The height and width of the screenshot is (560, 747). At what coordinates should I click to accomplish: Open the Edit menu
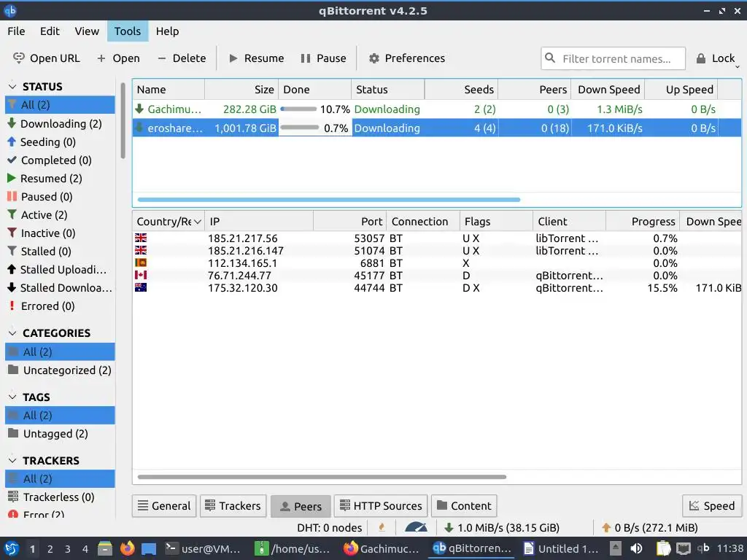[50, 31]
